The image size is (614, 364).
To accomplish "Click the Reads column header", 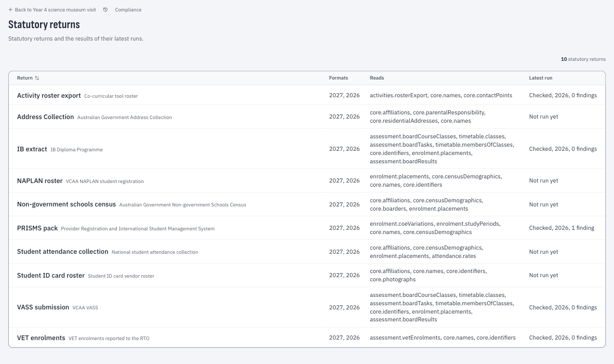I will pyautogui.click(x=377, y=78).
